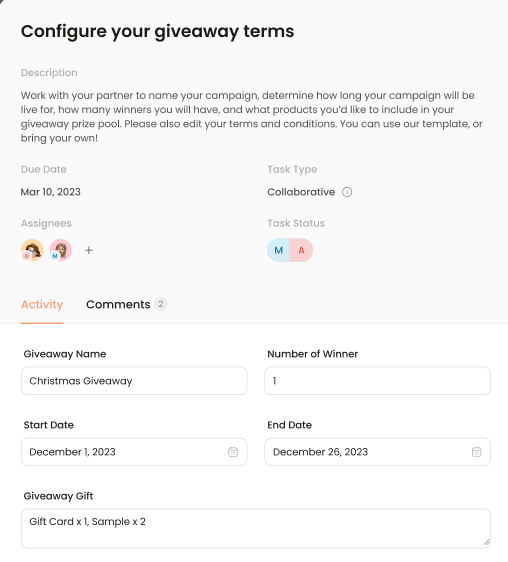The height and width of the screenshot is (562, 508).
Task: Click the info icon beside Collaborative
Action: (x=347, y=192)
